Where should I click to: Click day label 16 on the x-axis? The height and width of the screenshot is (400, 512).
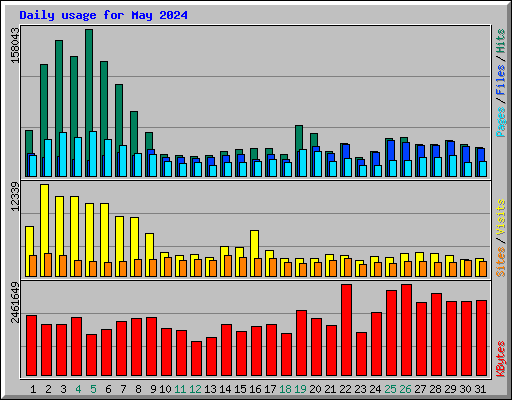255,389
